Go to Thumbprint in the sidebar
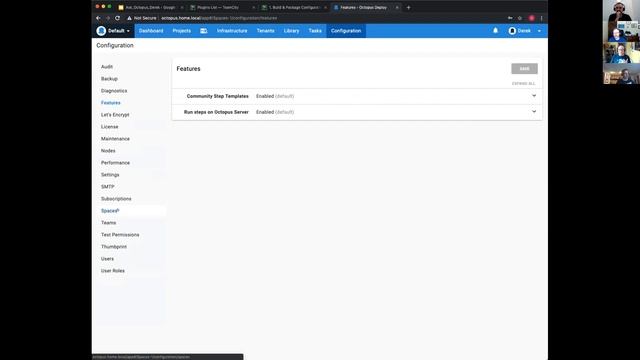The image size is (640, 360). tap(114, 247)
